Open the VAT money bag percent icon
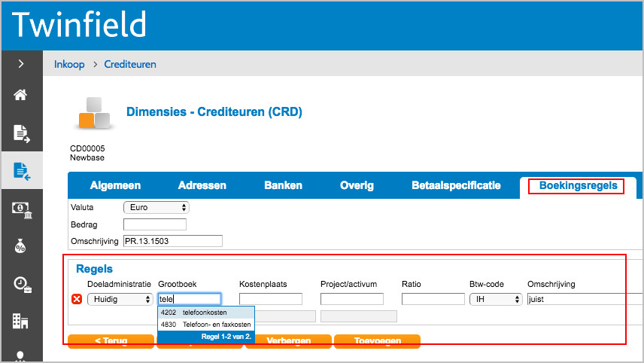The image size is (644, 363). pyautogui.click(x=20, y=246)
